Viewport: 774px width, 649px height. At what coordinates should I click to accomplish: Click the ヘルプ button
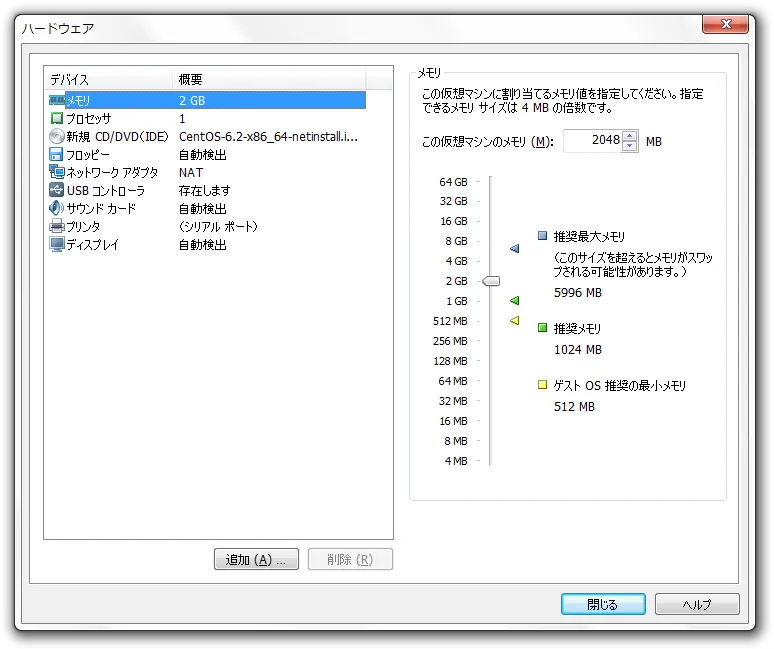[697, 604]
